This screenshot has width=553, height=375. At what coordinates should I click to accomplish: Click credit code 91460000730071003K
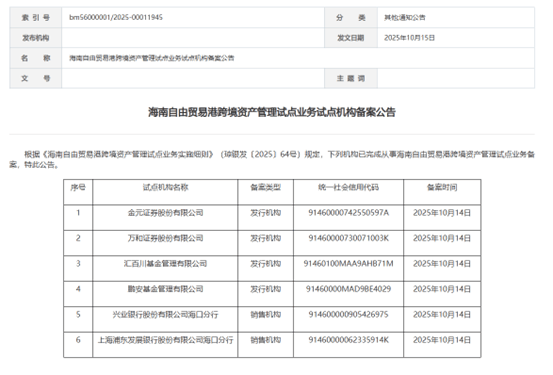point(348,238)
